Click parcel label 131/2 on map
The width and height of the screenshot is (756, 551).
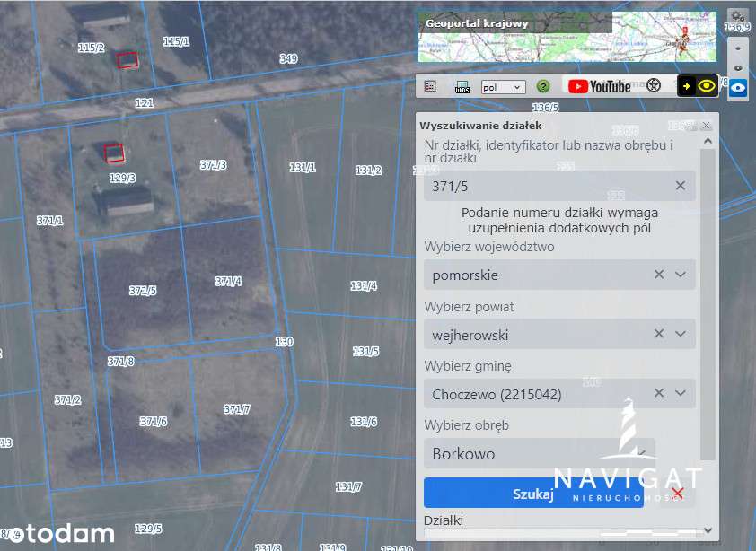point(368,171)
